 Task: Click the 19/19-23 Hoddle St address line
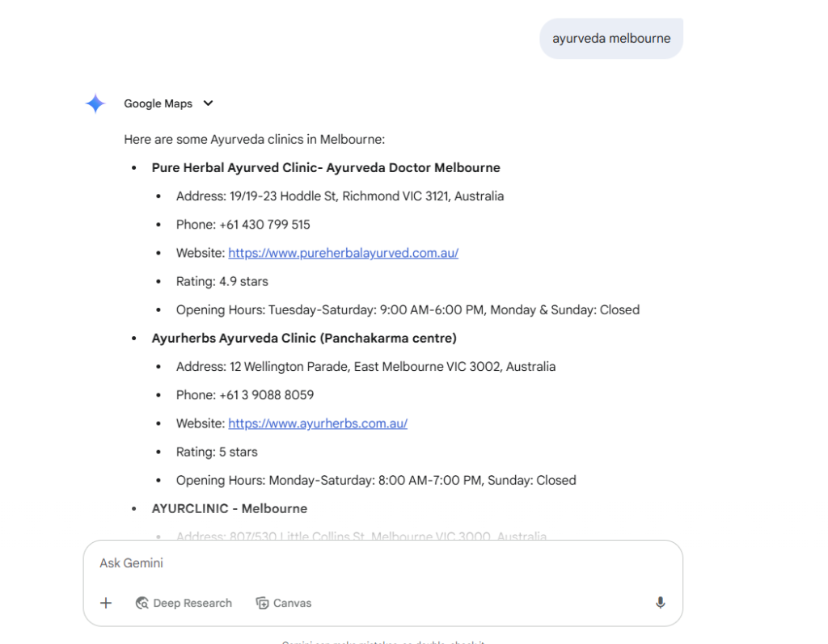[x=340, y=196]
